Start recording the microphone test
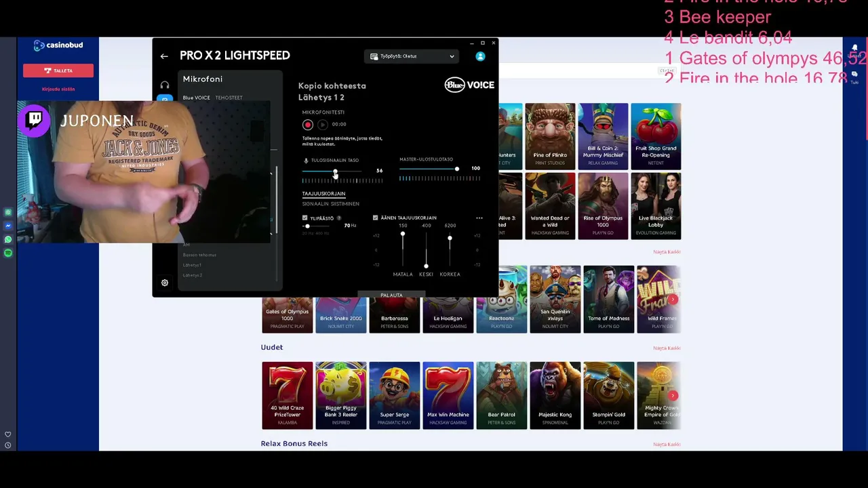This screenshot has height=488, width=868. [308, 125]
